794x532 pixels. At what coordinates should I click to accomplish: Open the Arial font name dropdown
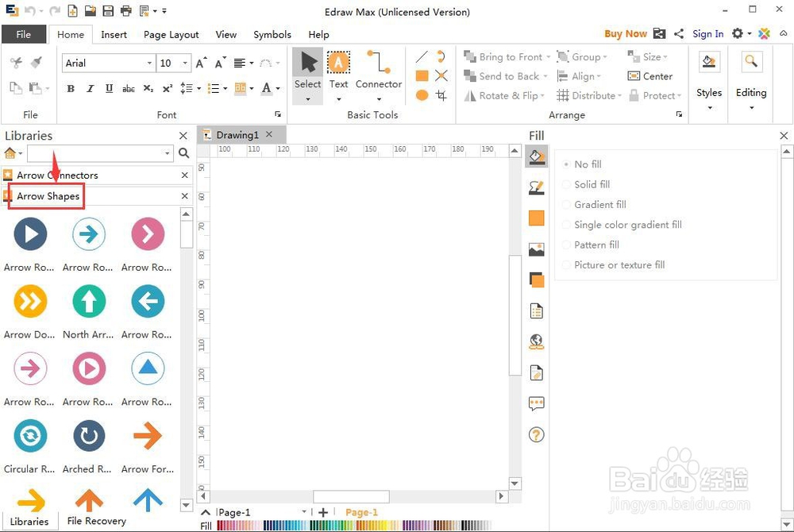[x=149, y=64]
